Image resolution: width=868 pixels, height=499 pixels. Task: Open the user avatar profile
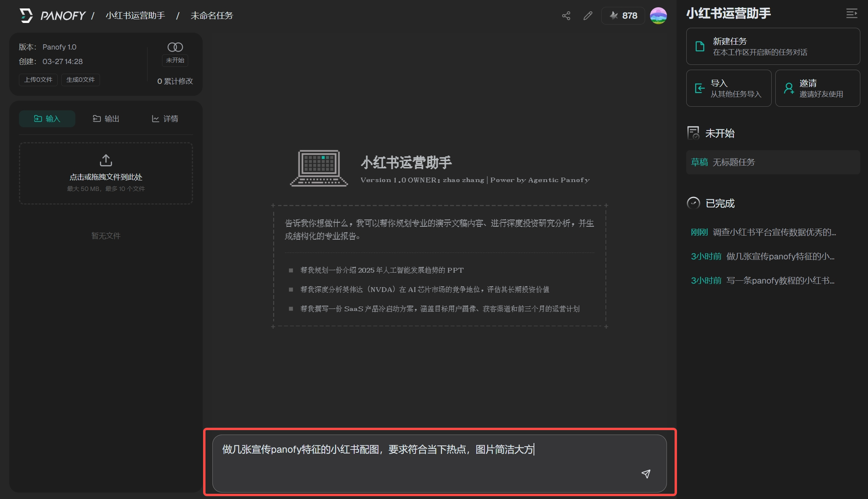click(x=658, y=16)
